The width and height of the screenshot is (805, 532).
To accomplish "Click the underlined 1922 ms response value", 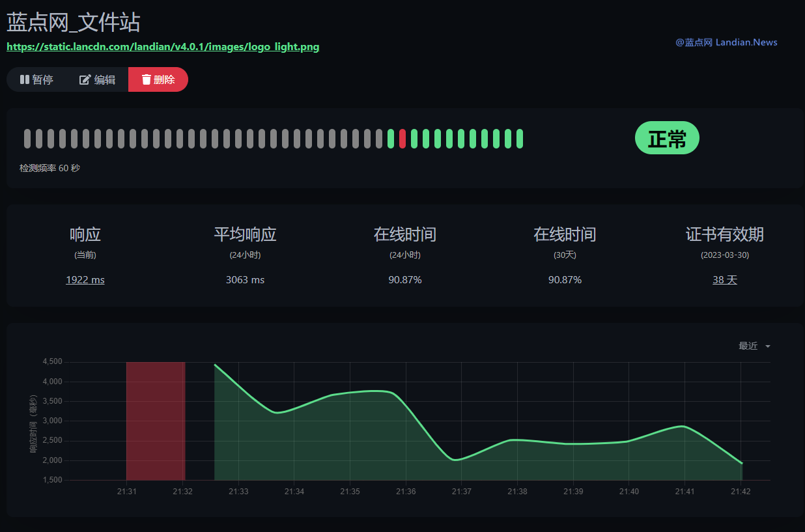I will [x=85, y=279].
